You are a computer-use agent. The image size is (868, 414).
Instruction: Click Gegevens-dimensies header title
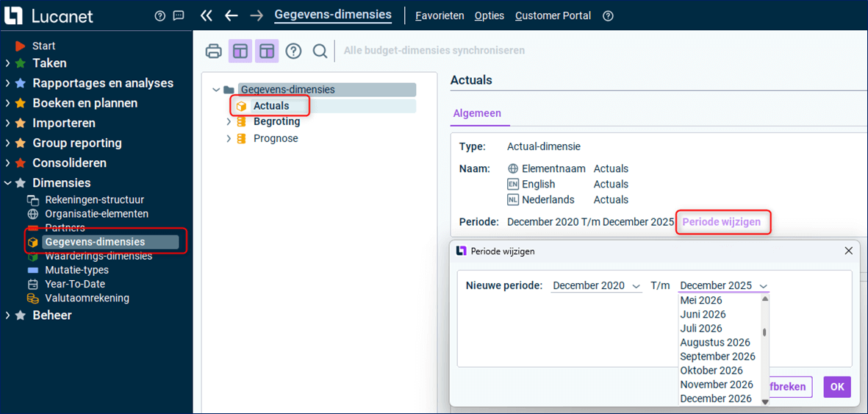[x=333, y=15]
